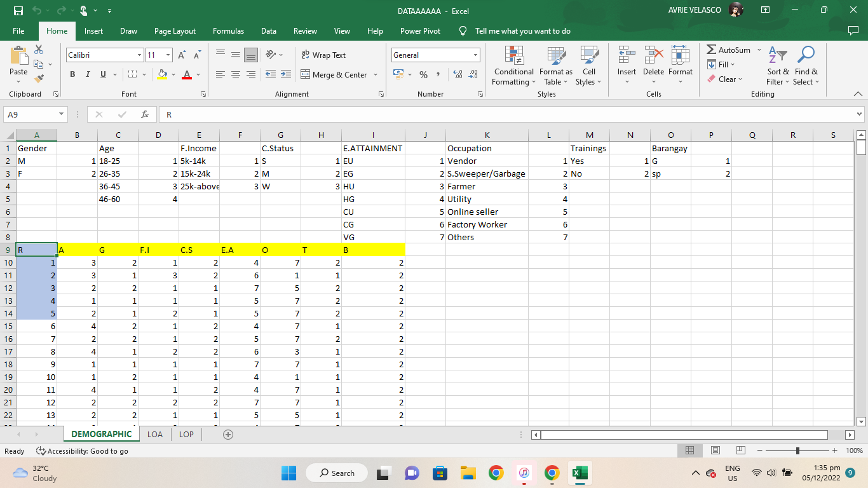
Task: Open the File menu tab
Action: click(18, 31)
